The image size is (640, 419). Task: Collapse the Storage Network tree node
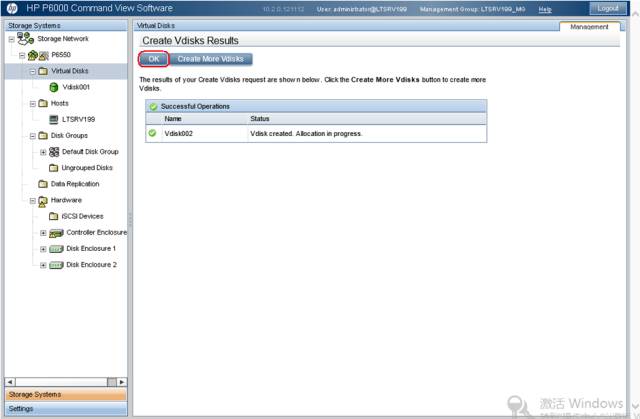pos(11,40)
